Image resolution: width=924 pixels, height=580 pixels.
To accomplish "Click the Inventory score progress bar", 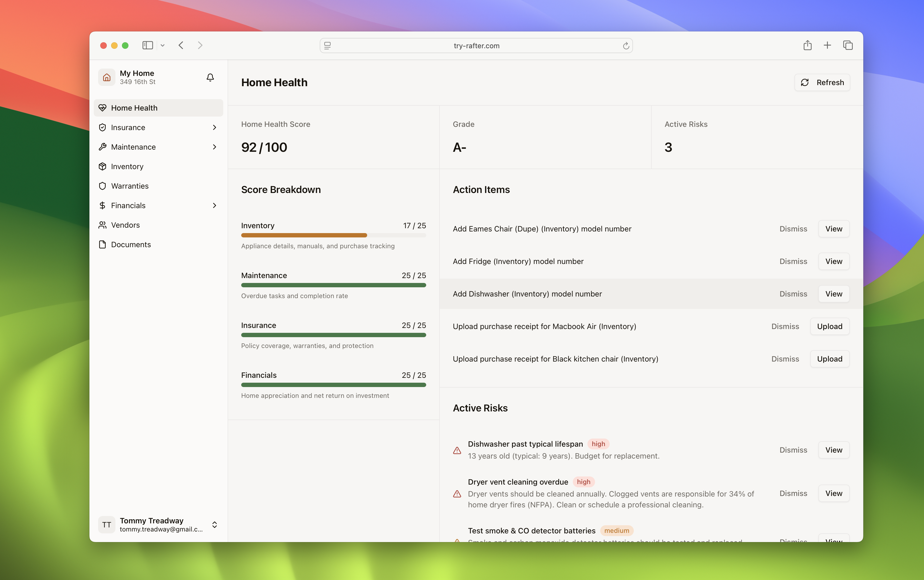I will coord(333,235).
